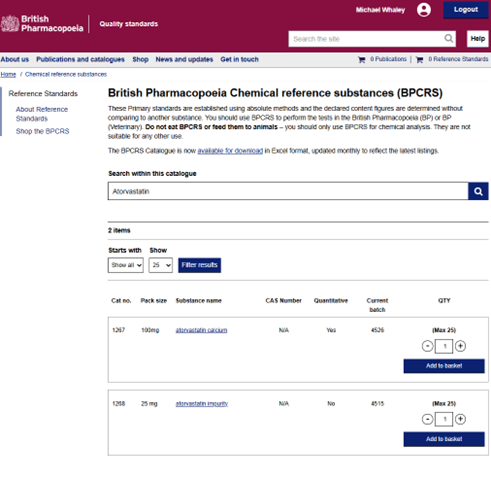Add atorvastatin calcium to basket
Image resolution: width=491 pixels, height=478 pixels.
(444, 366)
